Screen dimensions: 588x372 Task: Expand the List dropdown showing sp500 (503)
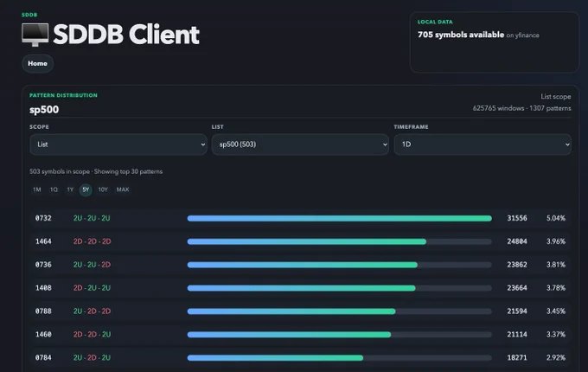[x=300, y=144]
